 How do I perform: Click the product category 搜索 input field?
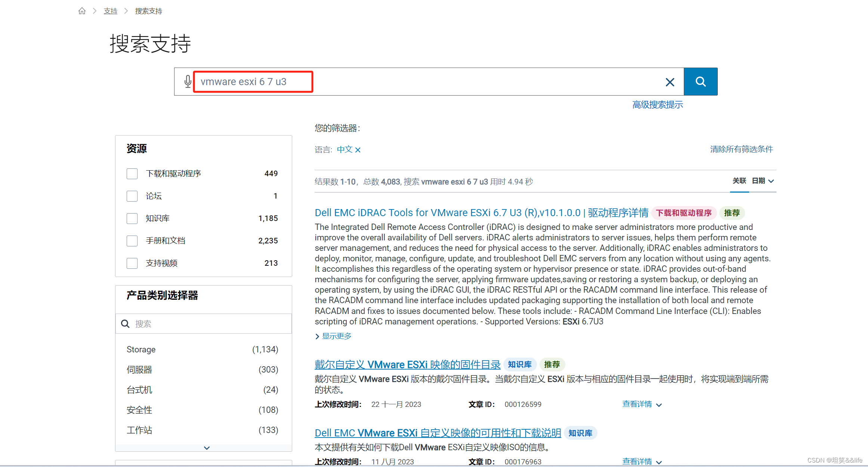point(204,324)
